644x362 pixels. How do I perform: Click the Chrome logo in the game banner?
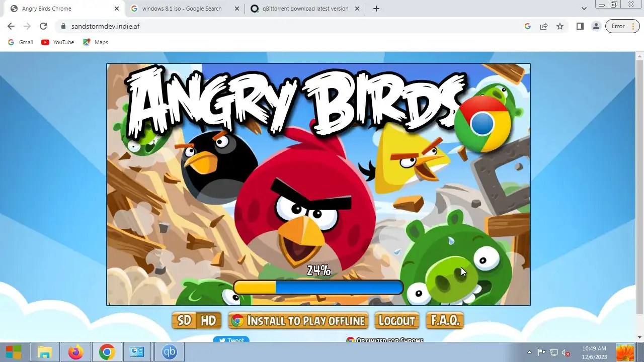point(482,124)
